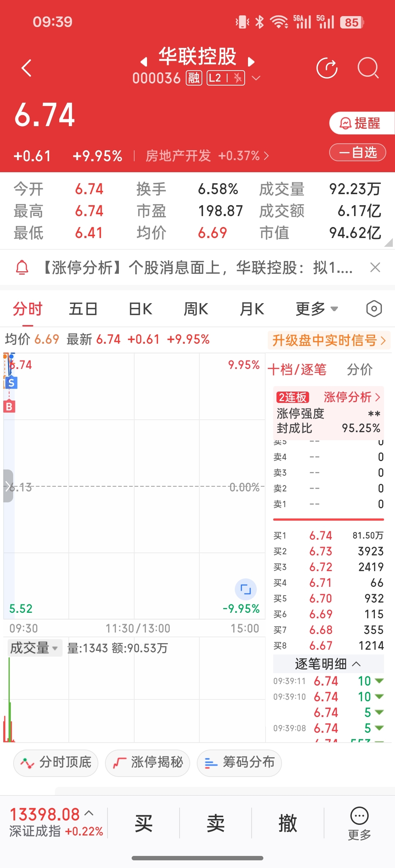Collapse 逐笔明细 section
395x868 pixels.
[328, 664]
